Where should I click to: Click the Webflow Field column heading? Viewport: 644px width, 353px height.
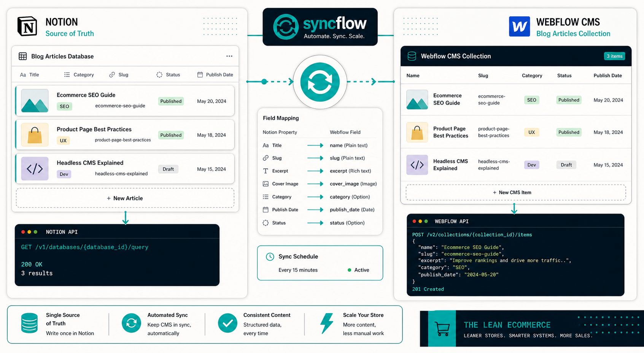point(345,132)
